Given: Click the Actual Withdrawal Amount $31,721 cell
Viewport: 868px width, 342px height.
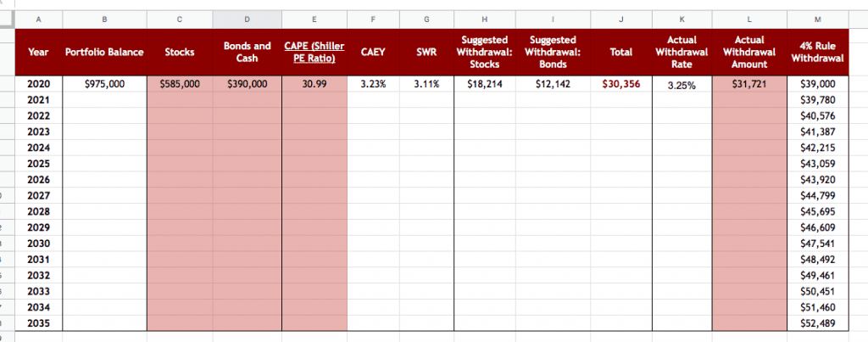Looking at the screenshot, I should 749,84.
